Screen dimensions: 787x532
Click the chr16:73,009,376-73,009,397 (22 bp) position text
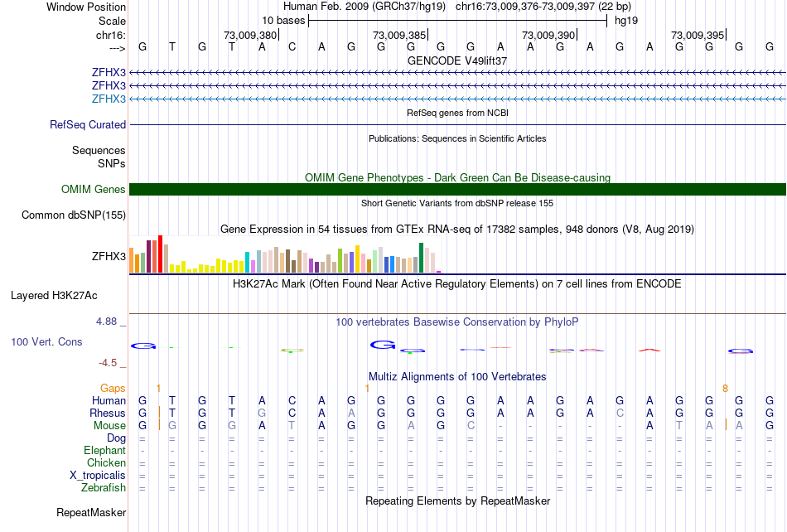point(543,7)
